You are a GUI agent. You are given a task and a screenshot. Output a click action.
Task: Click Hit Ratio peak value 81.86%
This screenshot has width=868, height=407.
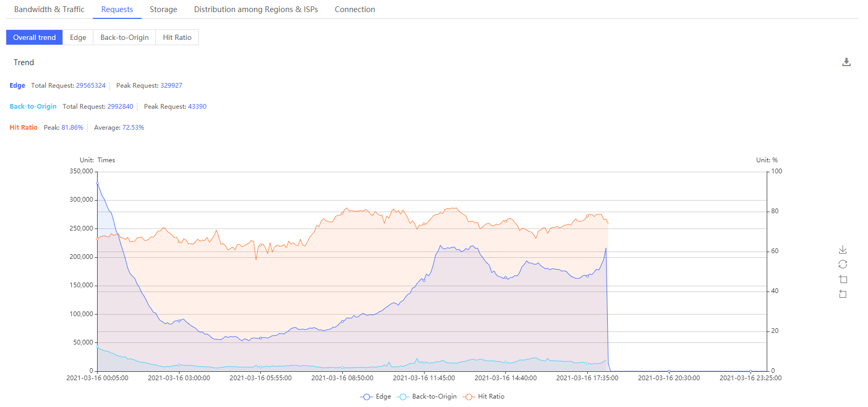point(72,128)
